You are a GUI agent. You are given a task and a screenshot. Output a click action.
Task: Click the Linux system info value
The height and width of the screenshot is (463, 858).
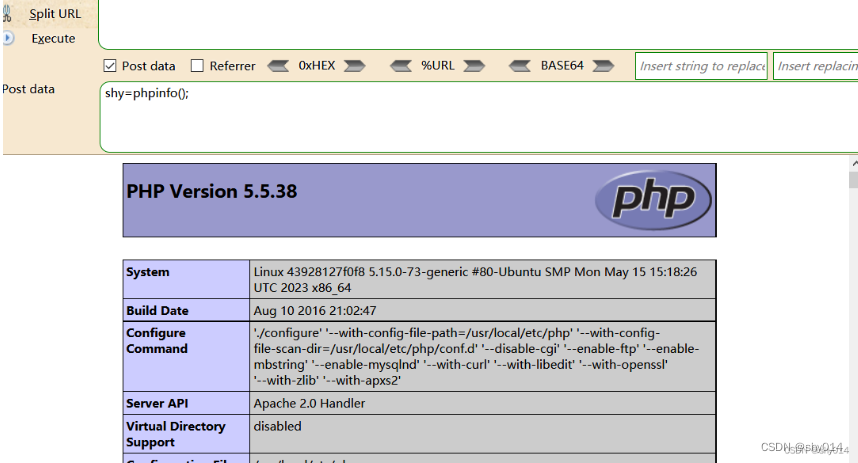click(475, 280)
